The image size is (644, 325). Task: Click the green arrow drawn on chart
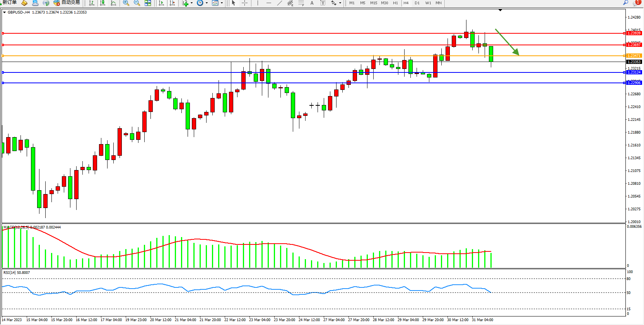click(507, 42)
